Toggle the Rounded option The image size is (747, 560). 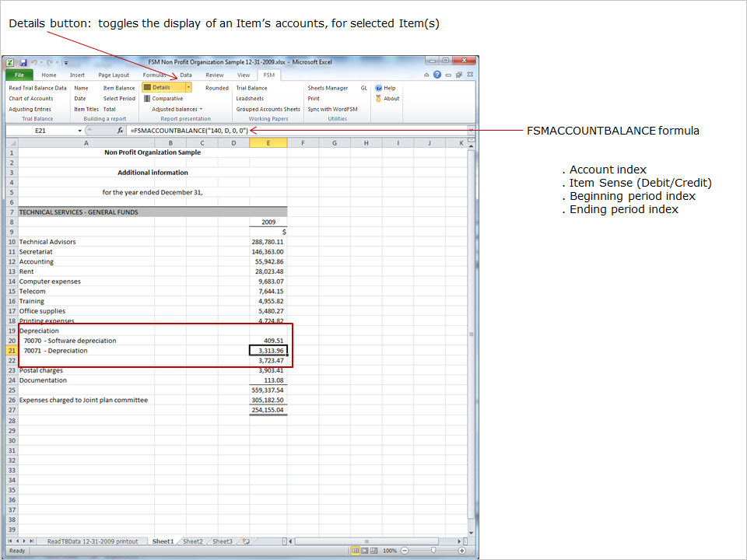click(217, 88)
